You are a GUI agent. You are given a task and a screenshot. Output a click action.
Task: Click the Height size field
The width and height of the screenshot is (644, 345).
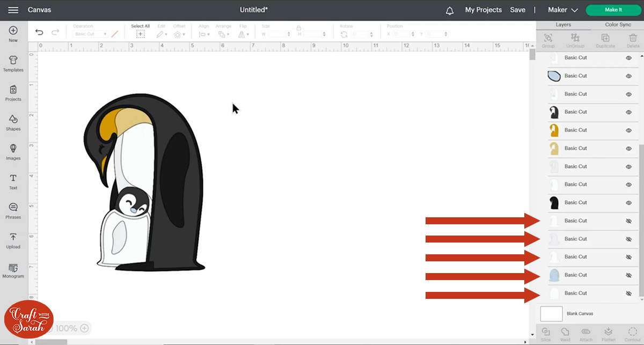314,34
